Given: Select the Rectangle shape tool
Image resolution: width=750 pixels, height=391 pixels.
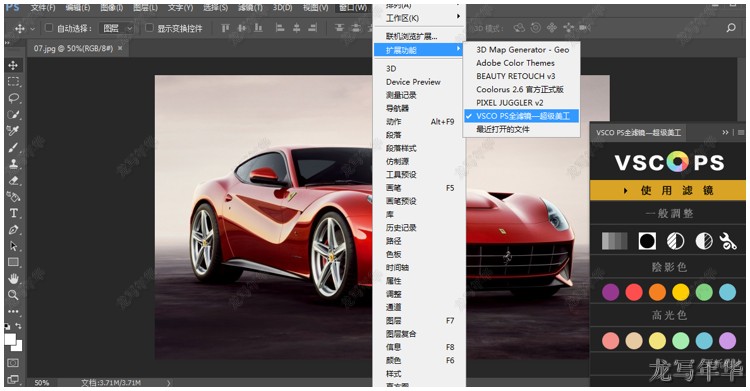Looking at the screenshot, I should (13, 262).
